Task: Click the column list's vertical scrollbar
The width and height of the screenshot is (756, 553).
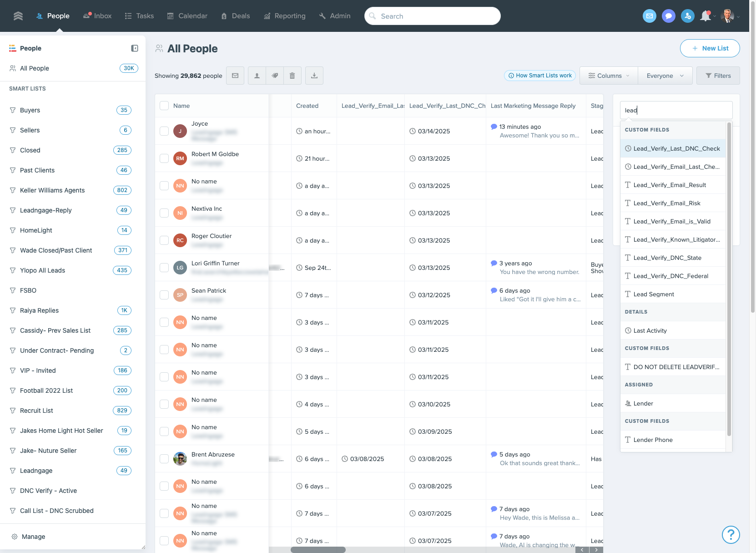Action: [x=729, y=279]
